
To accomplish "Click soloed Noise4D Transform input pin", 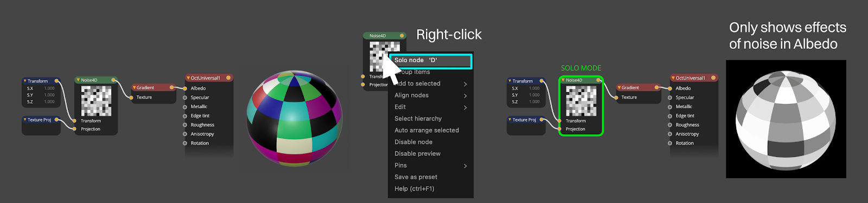I will [x=560, y=121].
